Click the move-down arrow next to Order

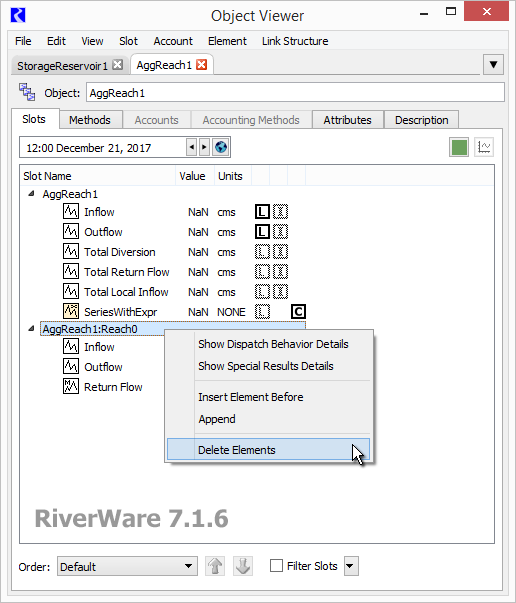point(243,566)
